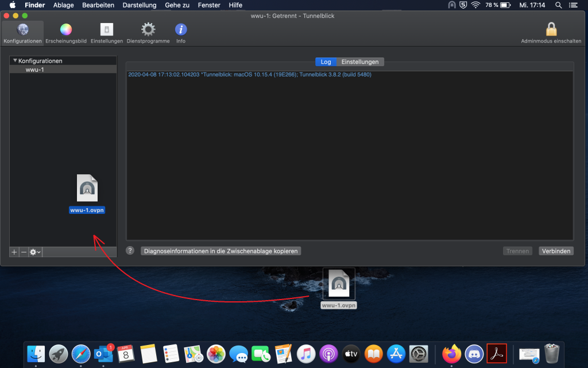Click Diagnoseinformationen in die Zwischenablage kopieren
The image size is (588, 368).
(x=221, y=251)
